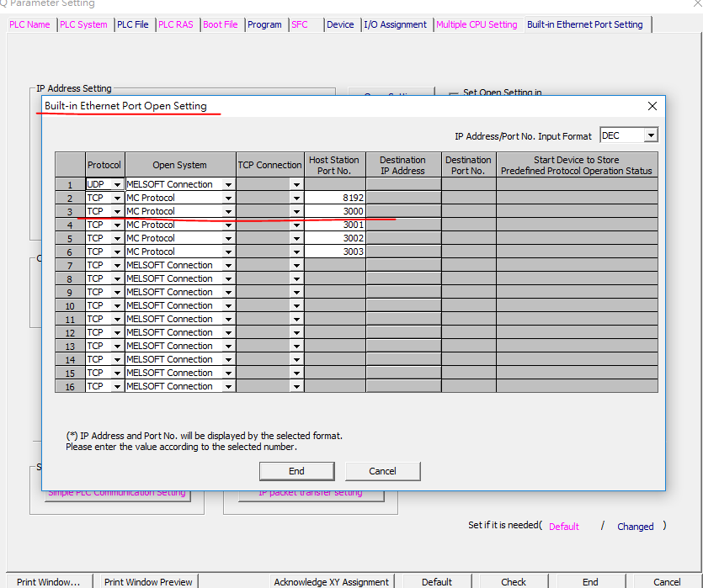This screenshot has height=588, width=703.
Task: Close the Built-in Ethernet Port Open Setting dialog
Action: [652, 106]
